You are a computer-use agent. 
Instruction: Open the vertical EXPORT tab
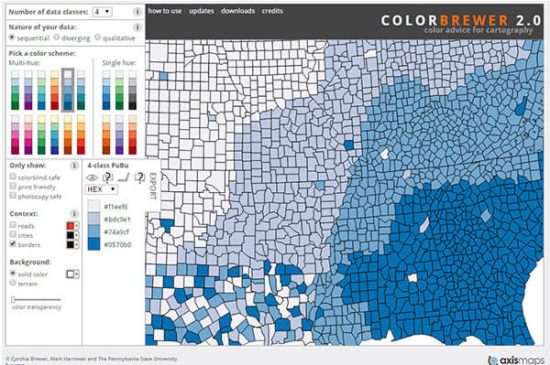click(x=153, y=186)
